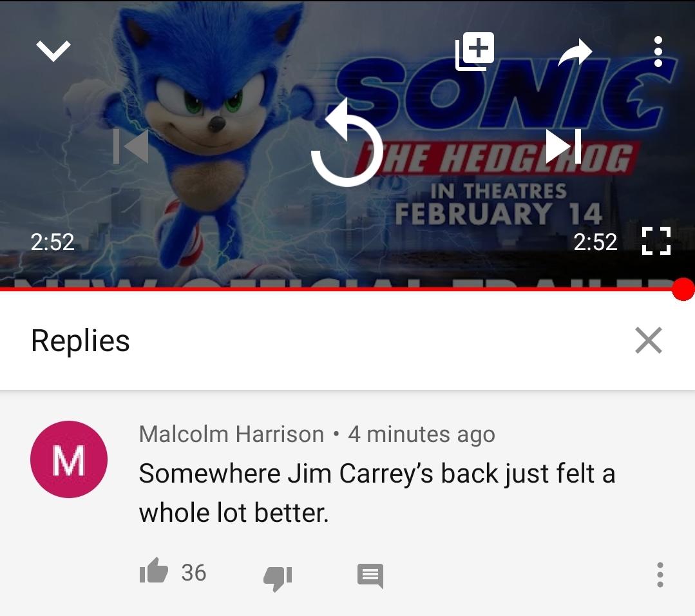
Task: Go to the previous video
Action: [x=131, y=146]
